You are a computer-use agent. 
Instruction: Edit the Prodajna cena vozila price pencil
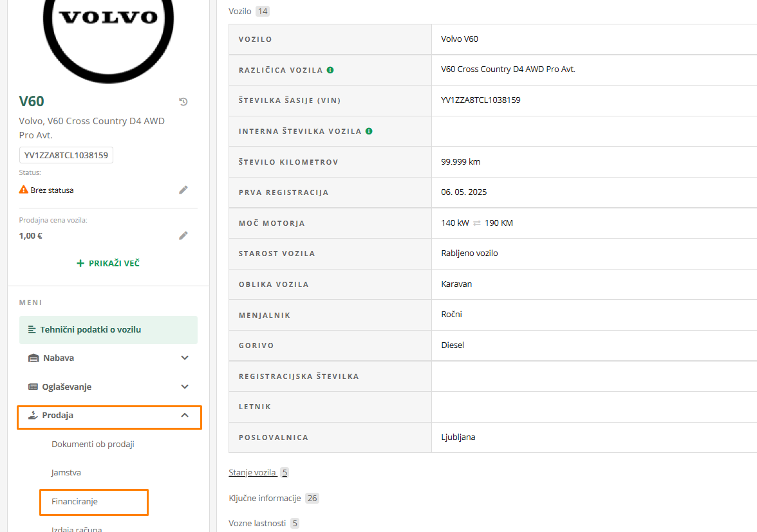pos(183,235)
